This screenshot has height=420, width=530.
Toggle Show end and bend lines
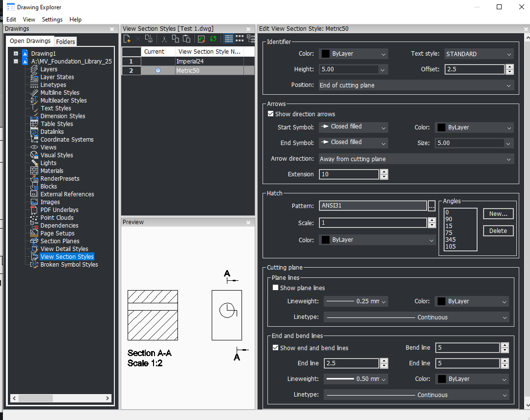[276, 348]
